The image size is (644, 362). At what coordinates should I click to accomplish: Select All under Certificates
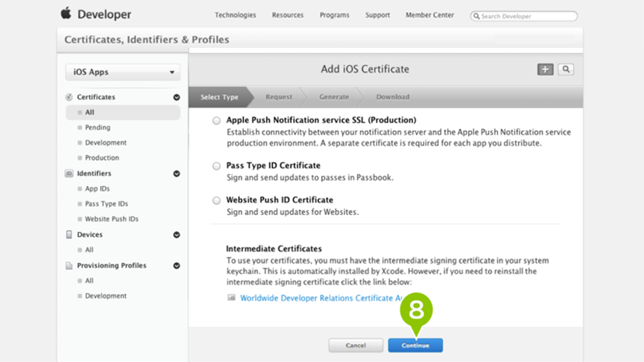(x=123, y=112)
